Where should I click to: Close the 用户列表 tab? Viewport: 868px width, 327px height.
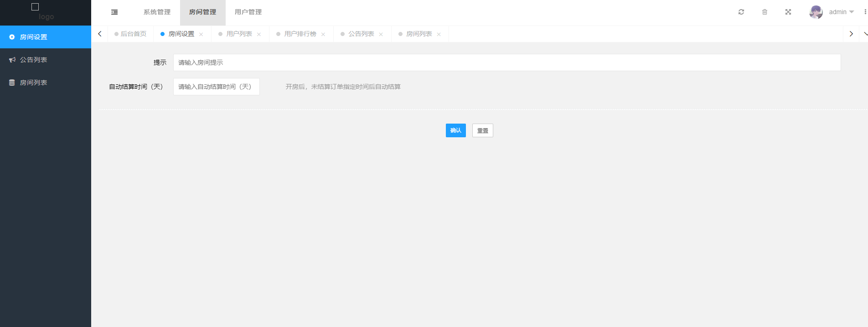259,34
